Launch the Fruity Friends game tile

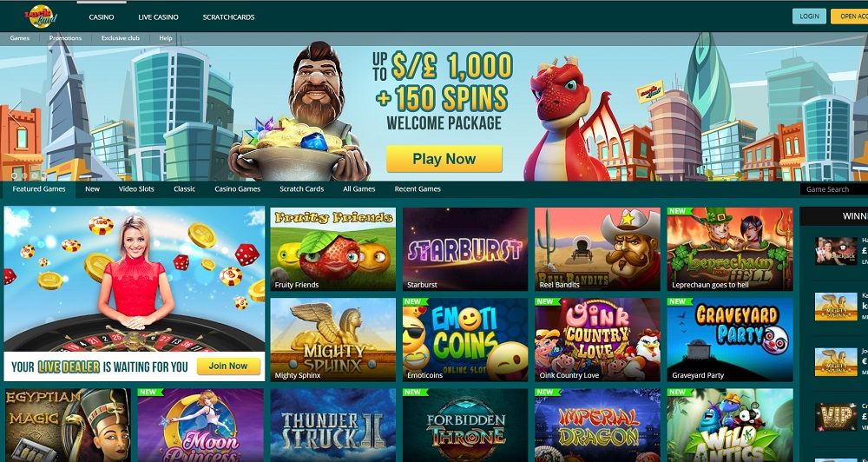click(333, 249)
